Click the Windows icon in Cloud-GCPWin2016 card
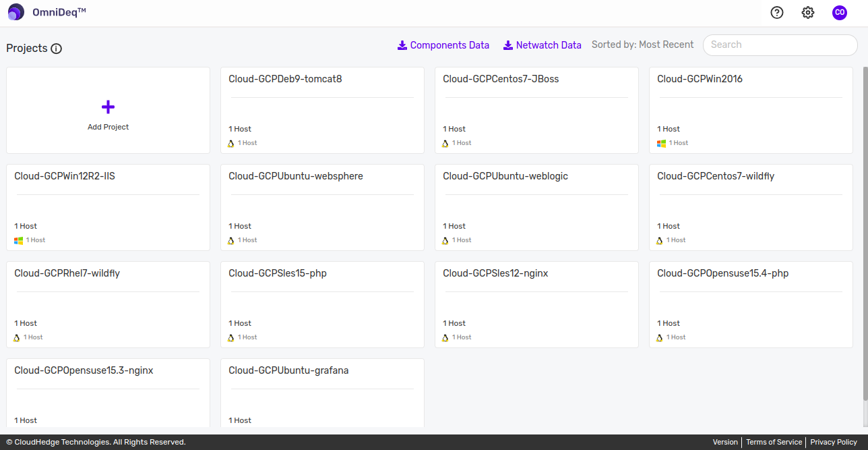Screen dimensions: 868x450 (x=662, y=143)
